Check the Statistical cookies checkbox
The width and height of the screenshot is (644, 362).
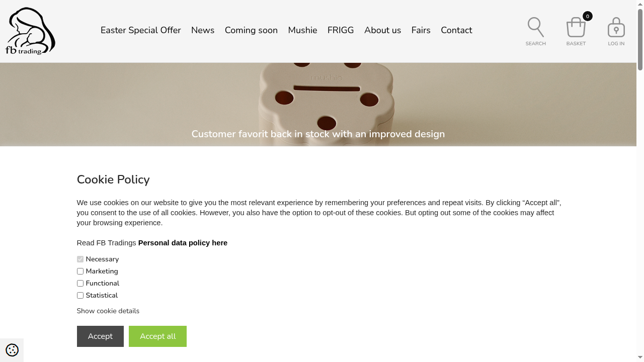point(80,296)
